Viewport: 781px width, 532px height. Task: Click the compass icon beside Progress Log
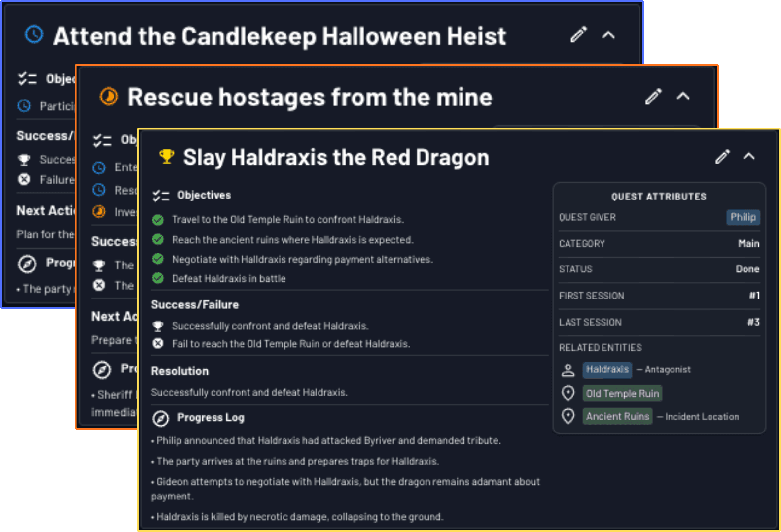[x=160, y=418]
